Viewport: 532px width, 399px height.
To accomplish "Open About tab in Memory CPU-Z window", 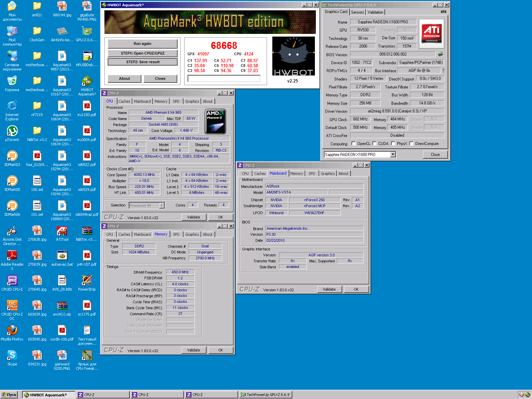I will (x=208, y=234).
